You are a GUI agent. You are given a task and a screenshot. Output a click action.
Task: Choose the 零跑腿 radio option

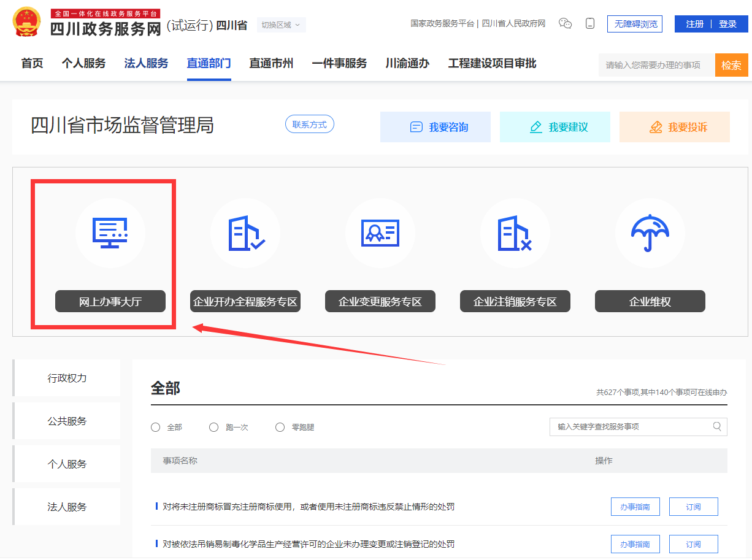pos(280,428)
